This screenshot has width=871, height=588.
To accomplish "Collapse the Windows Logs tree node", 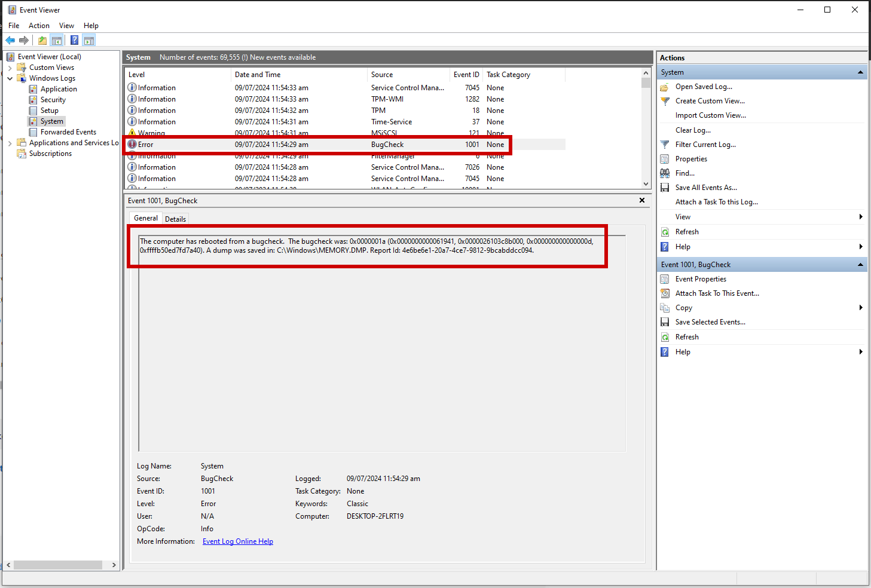I will tap(10, 78).
